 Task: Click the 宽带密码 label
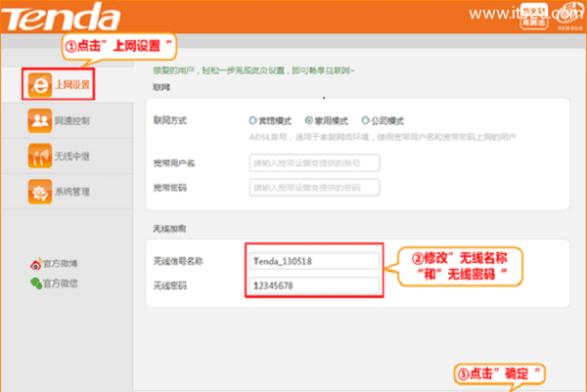tap(169, 188)
